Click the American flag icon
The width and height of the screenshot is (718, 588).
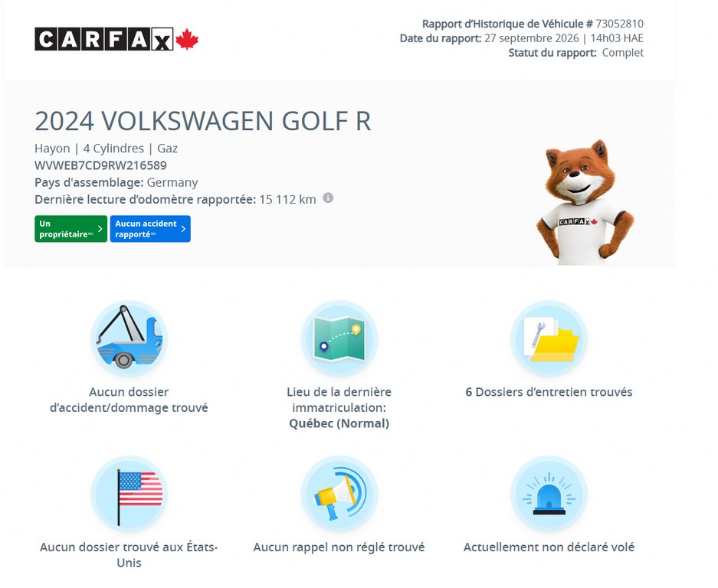pyautogui.click(x=130, y=494)
